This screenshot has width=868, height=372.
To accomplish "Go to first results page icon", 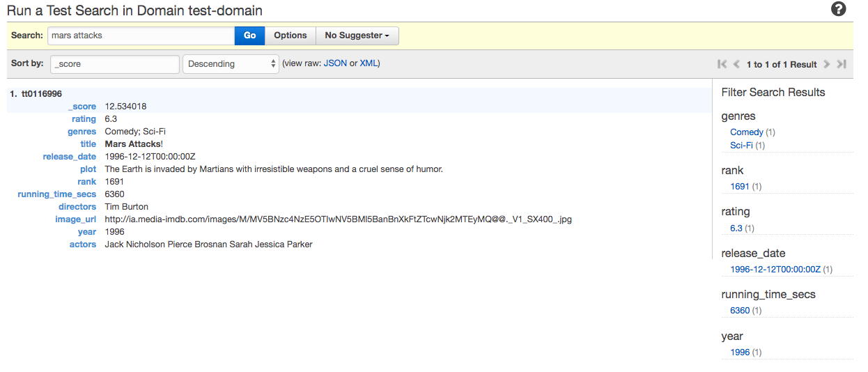I will click(x=722, y=64).
